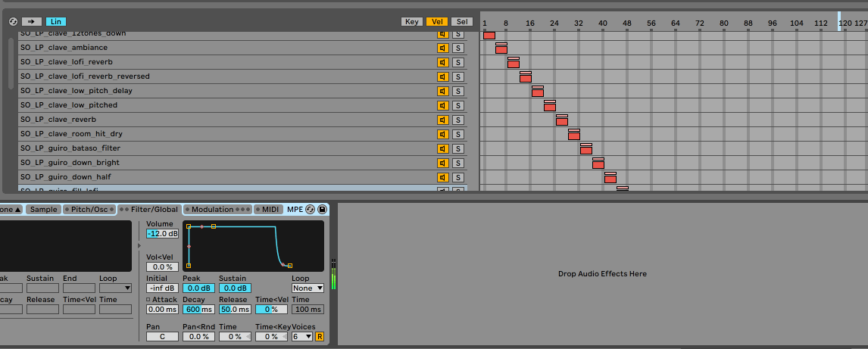This screenshot has width=868, height=349.
Task: Click the save preset disk icon
Action: [x=323, y=209]
